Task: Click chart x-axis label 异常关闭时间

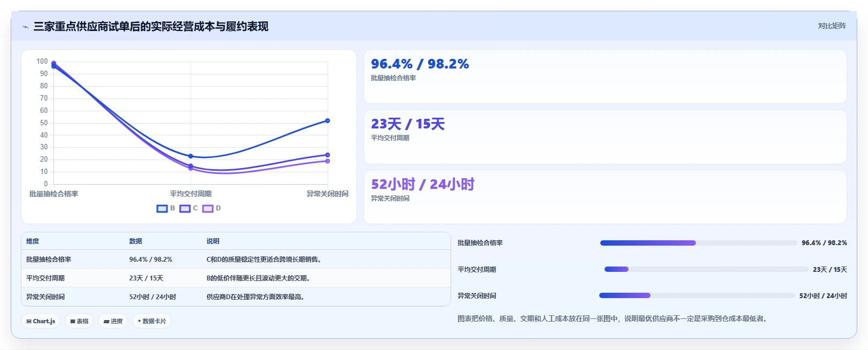Action: [328, 194]
